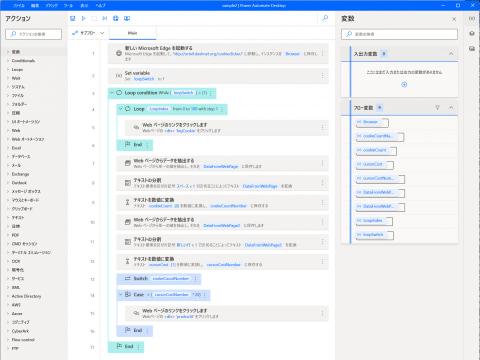This screenshot has height=360, width=480.
Task: Open the first menu bar item (File)
Action: click(x=19, y=5)
